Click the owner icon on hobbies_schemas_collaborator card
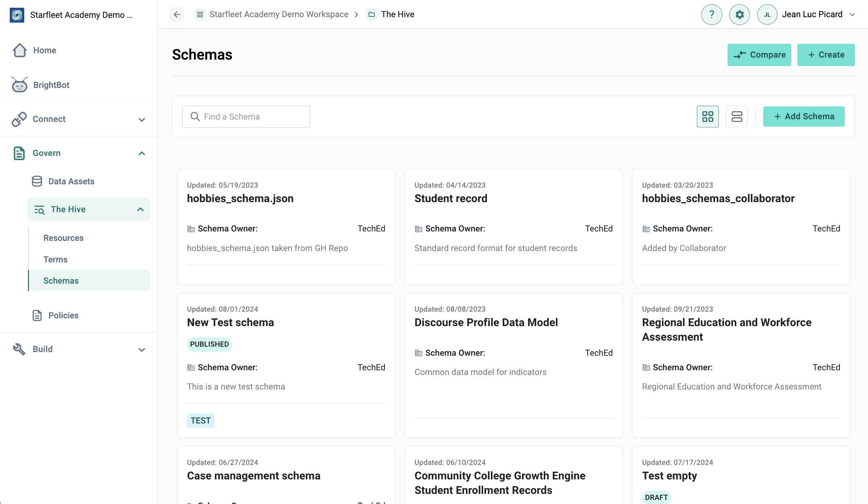The image size is (868, 504). point(646,229)
